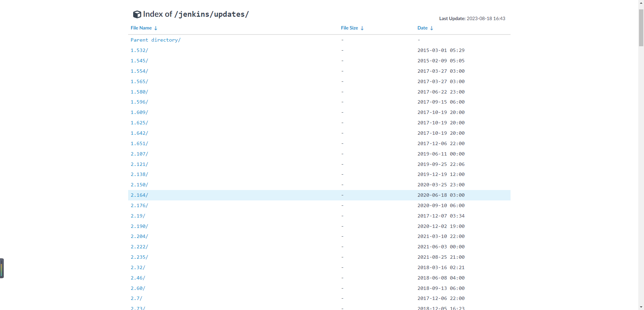Open the 2.7/ folder
This screenshot has width=644, height=310.
(137, 298)
